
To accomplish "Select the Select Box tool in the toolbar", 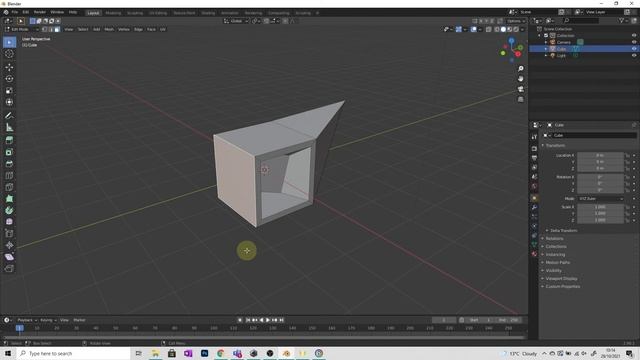I will 9,42.
